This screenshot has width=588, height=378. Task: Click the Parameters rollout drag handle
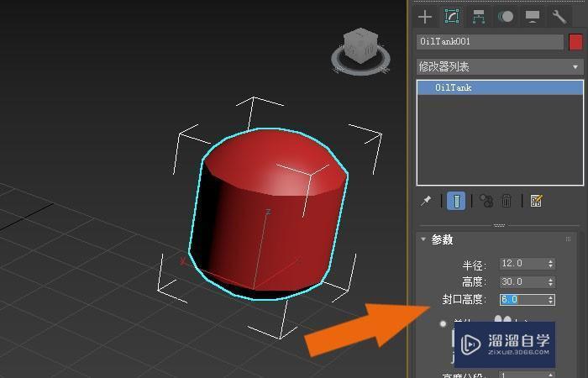568,239
